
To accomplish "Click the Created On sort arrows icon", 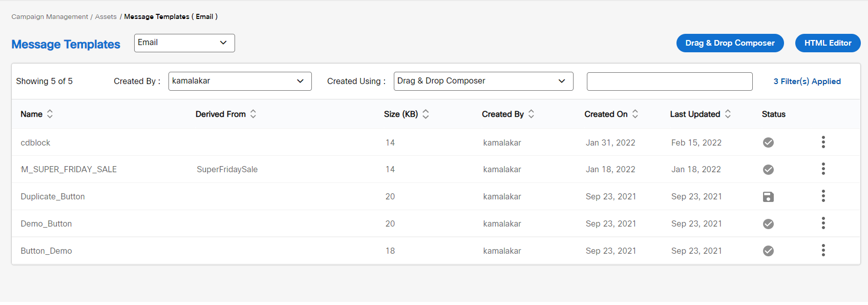I will (635, 114).
